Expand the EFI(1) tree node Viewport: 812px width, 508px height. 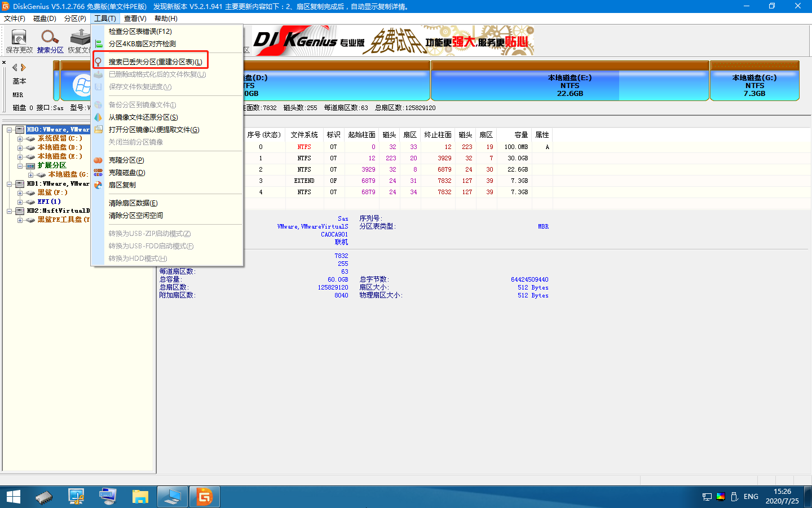coord(20,202)
